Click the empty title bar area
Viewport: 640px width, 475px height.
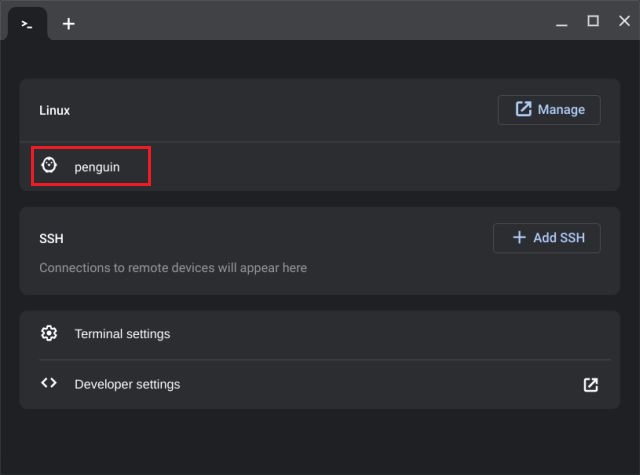coord(300,22)
